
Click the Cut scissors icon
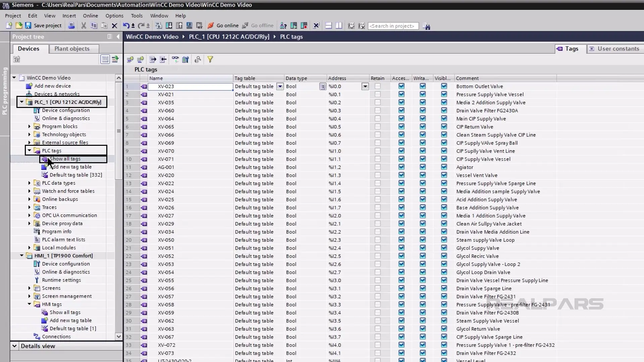(x=84, y=25)
